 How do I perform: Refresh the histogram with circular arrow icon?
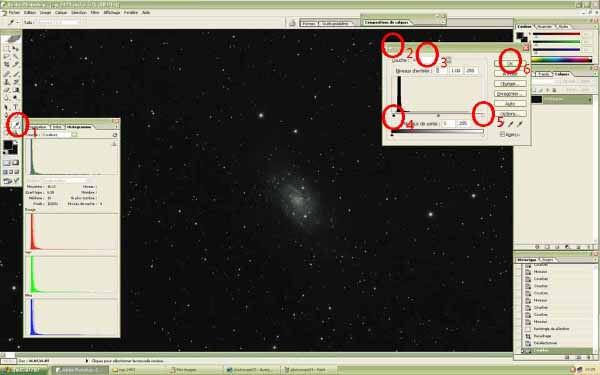(115, 135)
